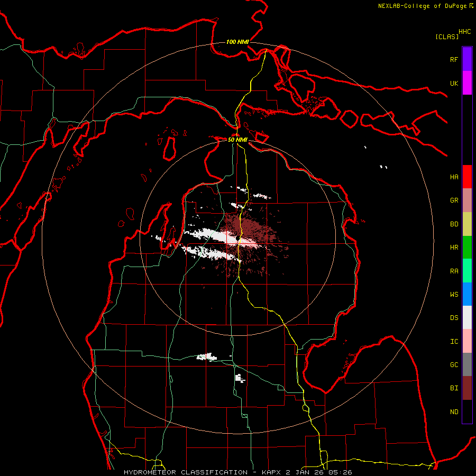
Task: Click the 50 NMI range ring label
Action: [237, 140]
